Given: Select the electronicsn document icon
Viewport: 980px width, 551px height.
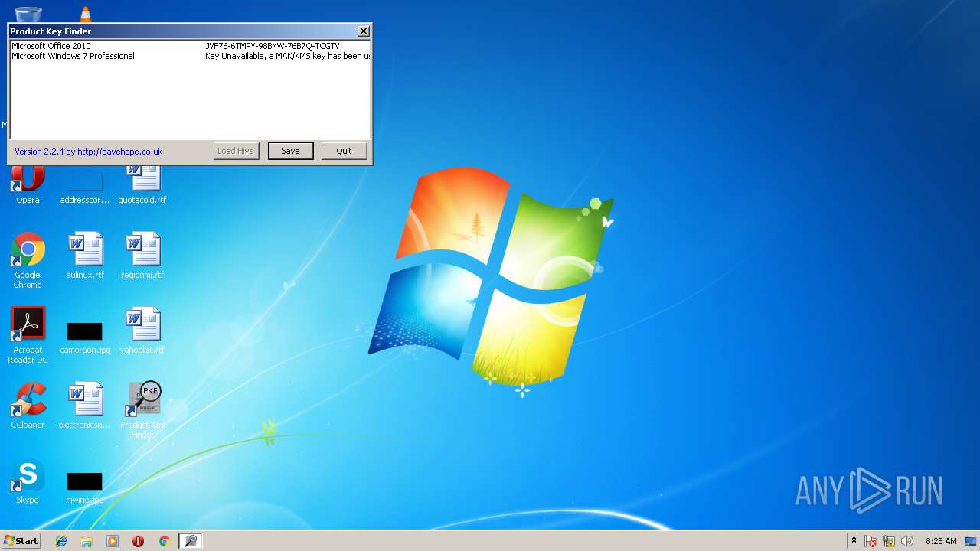Looking at the screenshot, I should pyautogui.click(x=85, y=406).
